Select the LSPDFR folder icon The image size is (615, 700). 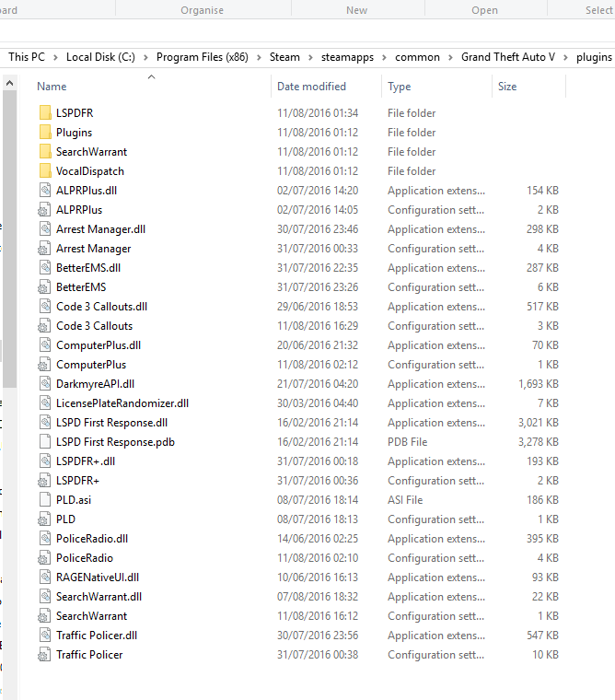(x=45, y=113)
